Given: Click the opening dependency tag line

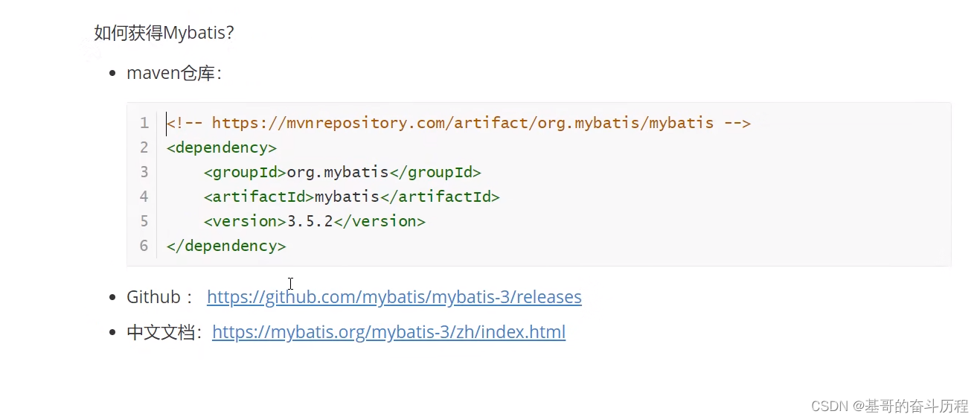Looking at the screenshot, I should tap(222, 147).
